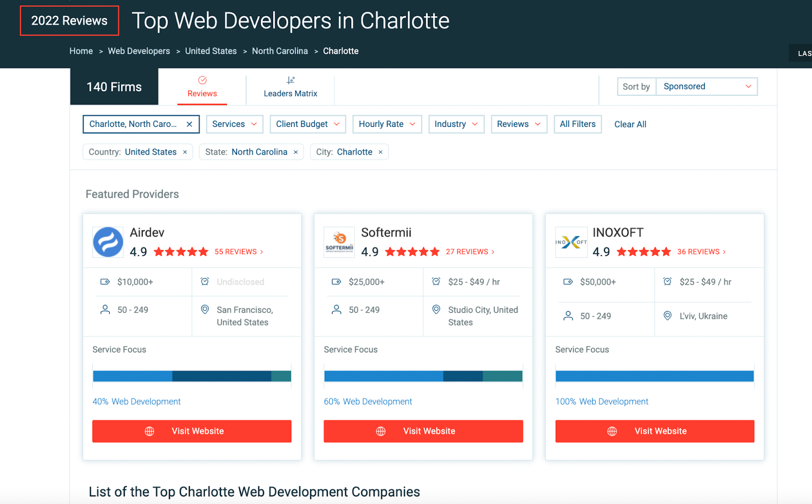Click INOXOFT's Service Focus bar
The width and height of the screenshot is (812, 504).
655,376
